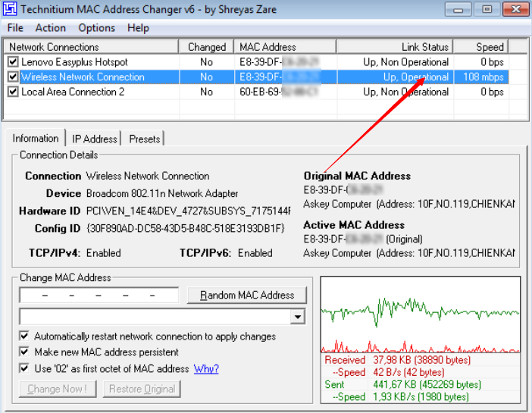Click the Received 37,98 KB value
The image size is (532, 413).
421,360
